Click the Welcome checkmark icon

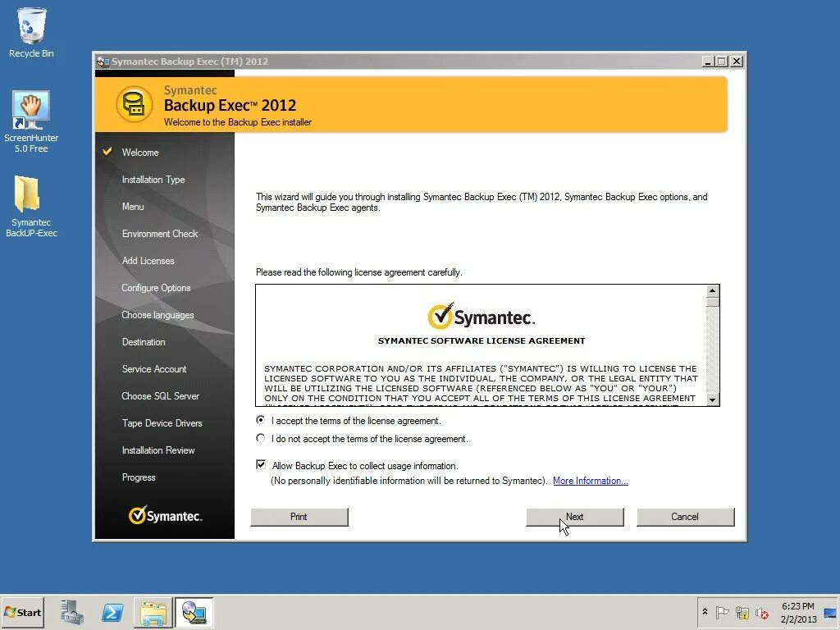coord(107,151)
